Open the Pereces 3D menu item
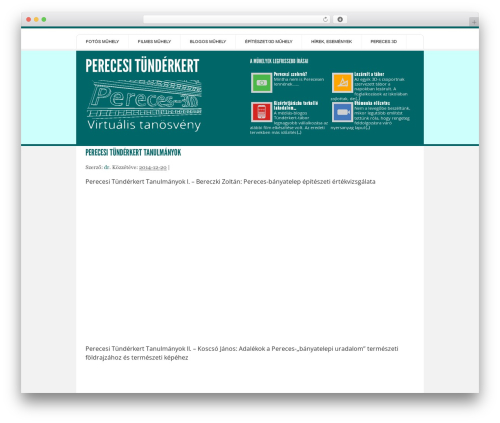The width and height of the screenshot is (500, 423). [384, 42]
